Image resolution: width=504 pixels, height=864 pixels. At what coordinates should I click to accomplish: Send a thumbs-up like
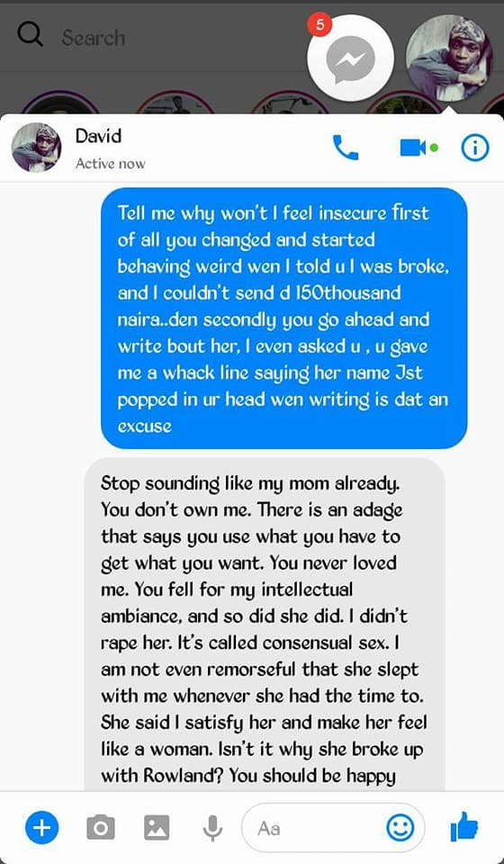[x=464, y=826]
